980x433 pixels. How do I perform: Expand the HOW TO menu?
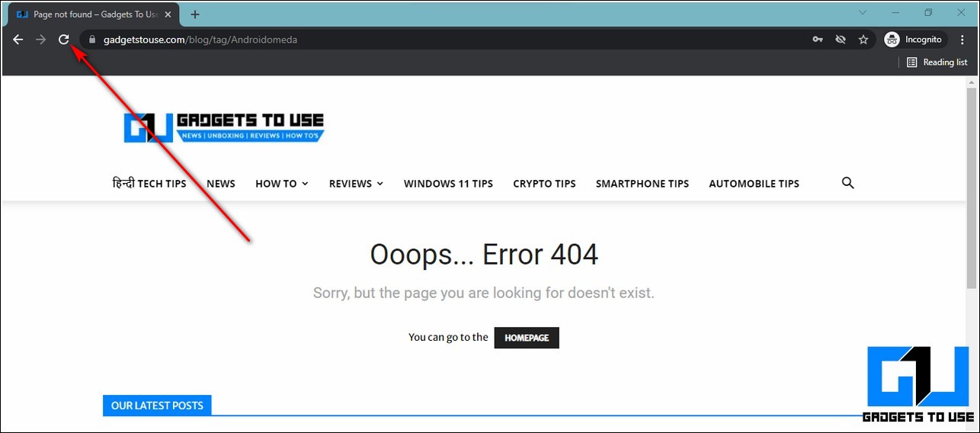(281, 184)
